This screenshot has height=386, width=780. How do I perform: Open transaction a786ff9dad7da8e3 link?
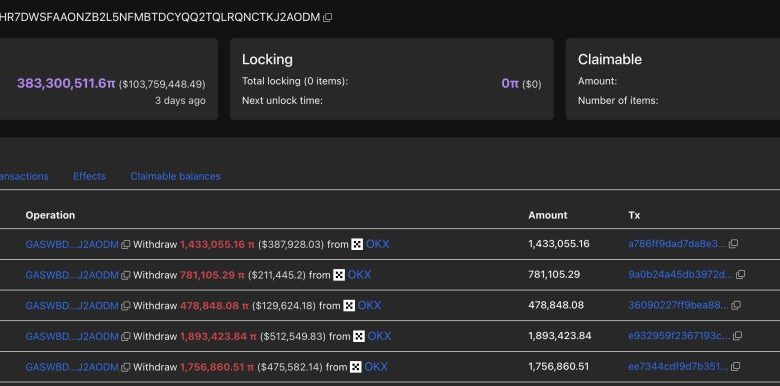pyautogui.click(x=677, y=244)
